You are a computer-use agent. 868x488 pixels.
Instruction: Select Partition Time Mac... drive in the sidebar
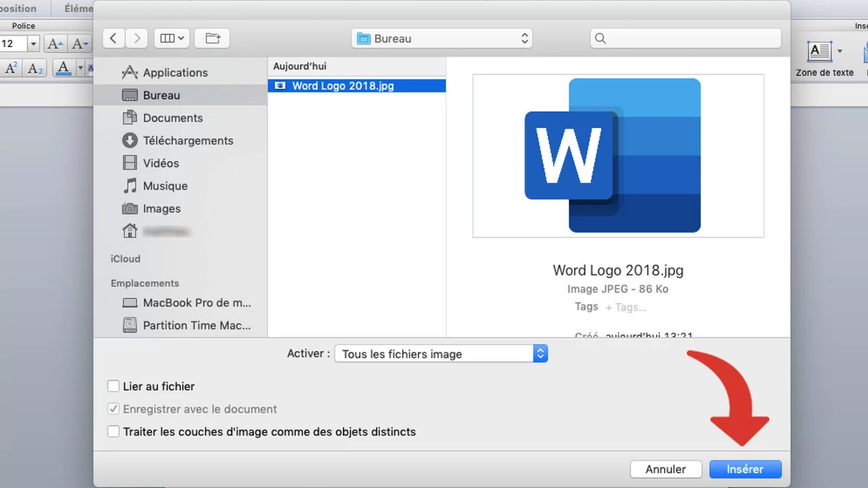click(x=181, y=325)
